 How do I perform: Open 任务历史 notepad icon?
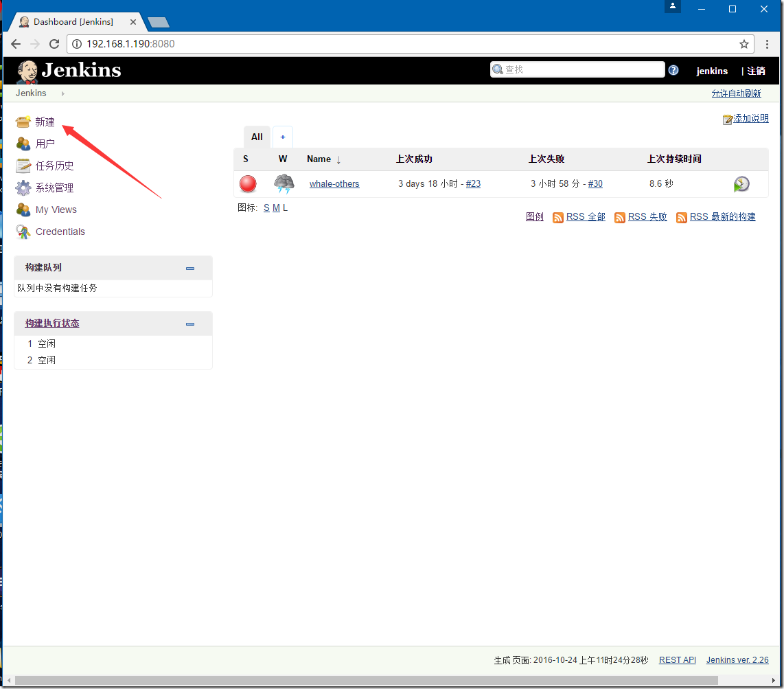(23, 166)
